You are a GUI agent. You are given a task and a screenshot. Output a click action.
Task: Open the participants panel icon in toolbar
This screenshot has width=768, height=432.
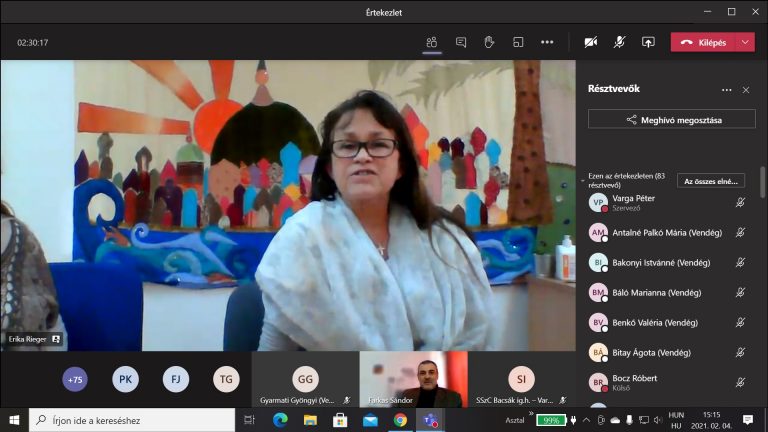point(431,42)
